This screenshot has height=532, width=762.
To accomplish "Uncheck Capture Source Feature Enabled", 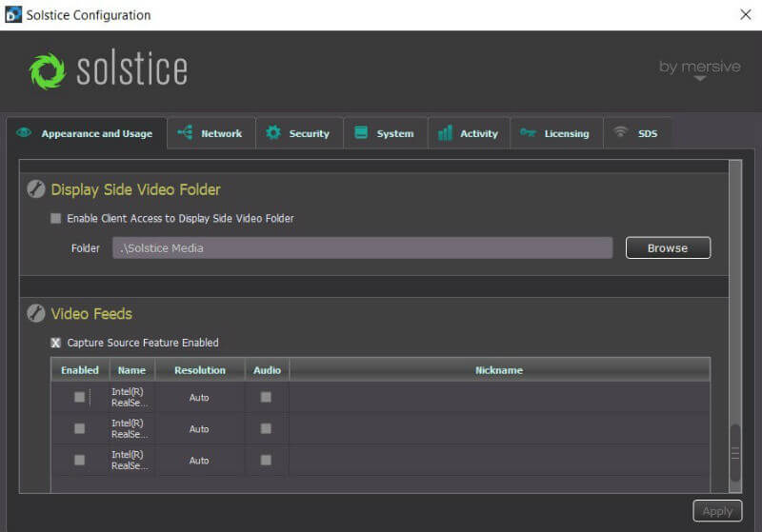I will pyautogui.click(x=56, y=343).
